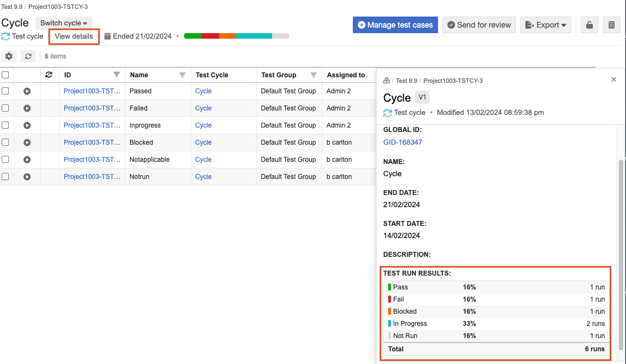Open the GID-168347 global ID link
Image resolution: width=626 pixels, height=364 pixels.
[x=403, y=142]
